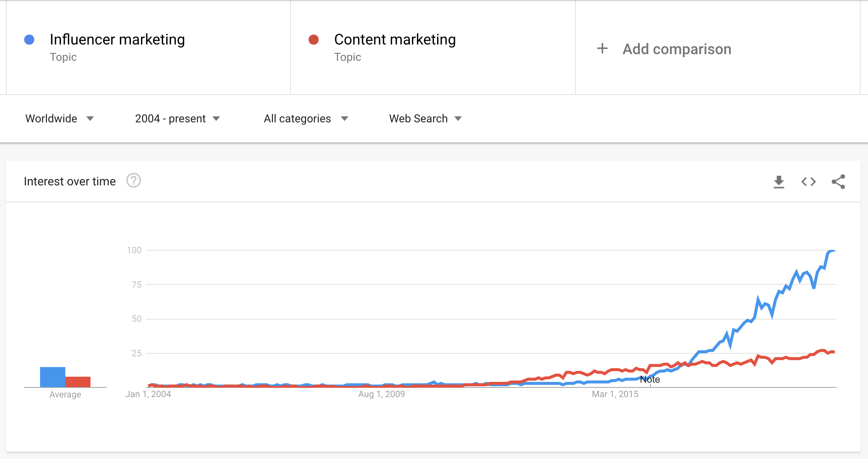Click the blue Influencer marketing dot
This screenshot has width=868, height=459.
pyautogui.click(x=29, y=39)
